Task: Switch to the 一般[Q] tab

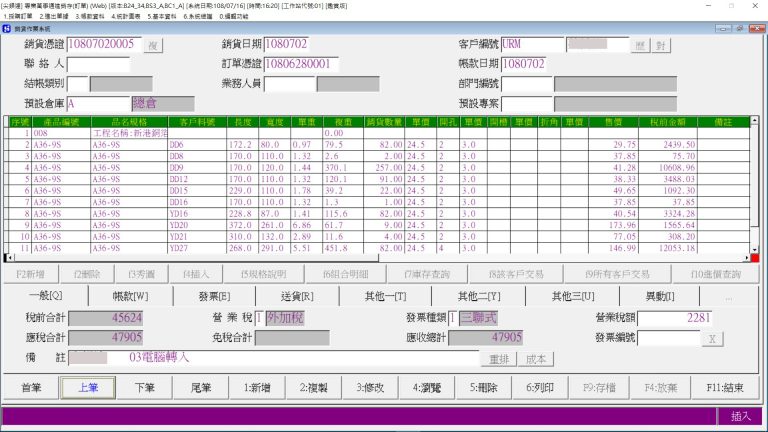Action: pyautogui.click(x=46, y=296)
